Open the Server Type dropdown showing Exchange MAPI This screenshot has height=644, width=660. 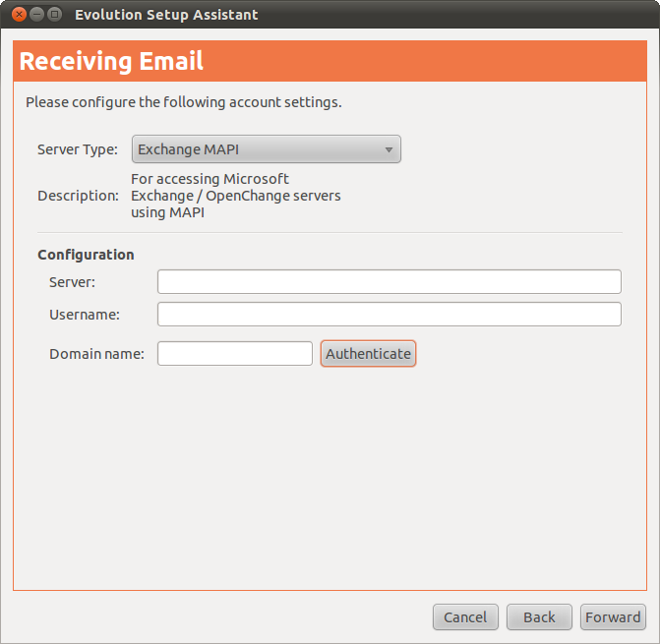click(x=266, y=149)
